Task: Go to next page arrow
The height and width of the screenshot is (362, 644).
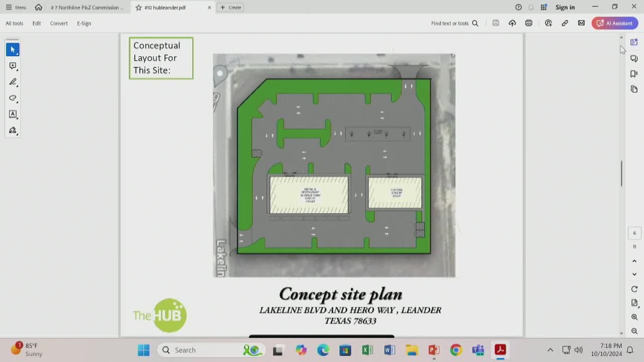Action: 634,275
